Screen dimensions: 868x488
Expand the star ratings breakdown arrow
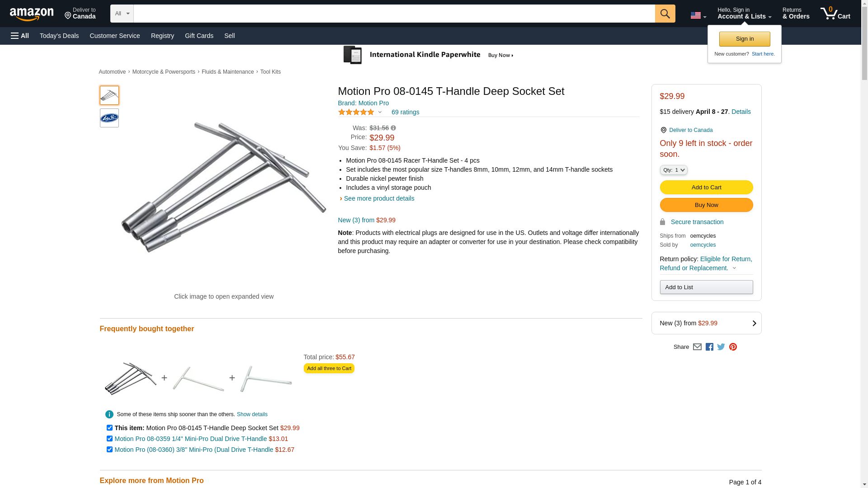pyautogui.click(x=380, y=112)
